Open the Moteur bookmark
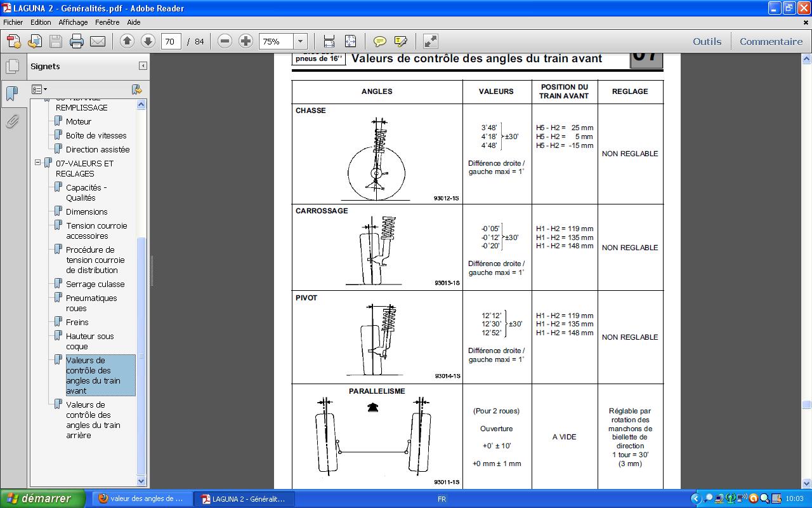This screenshot has height=508, width=812. point(79,121)
